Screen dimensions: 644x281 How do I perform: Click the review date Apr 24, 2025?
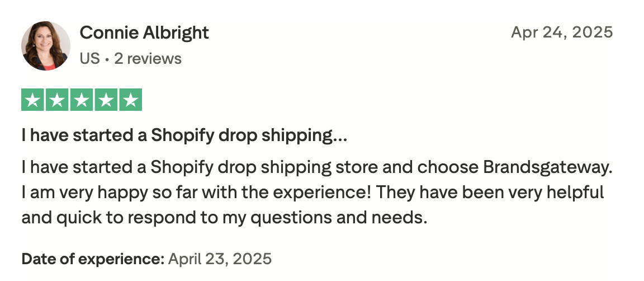[x=562, y=32]
